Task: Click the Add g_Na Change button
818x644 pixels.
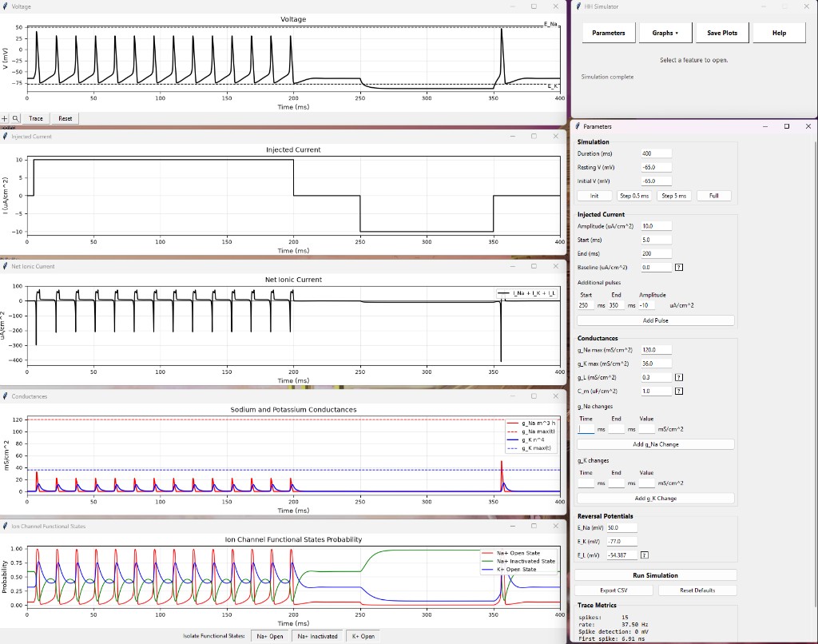Action: [655, 444]
